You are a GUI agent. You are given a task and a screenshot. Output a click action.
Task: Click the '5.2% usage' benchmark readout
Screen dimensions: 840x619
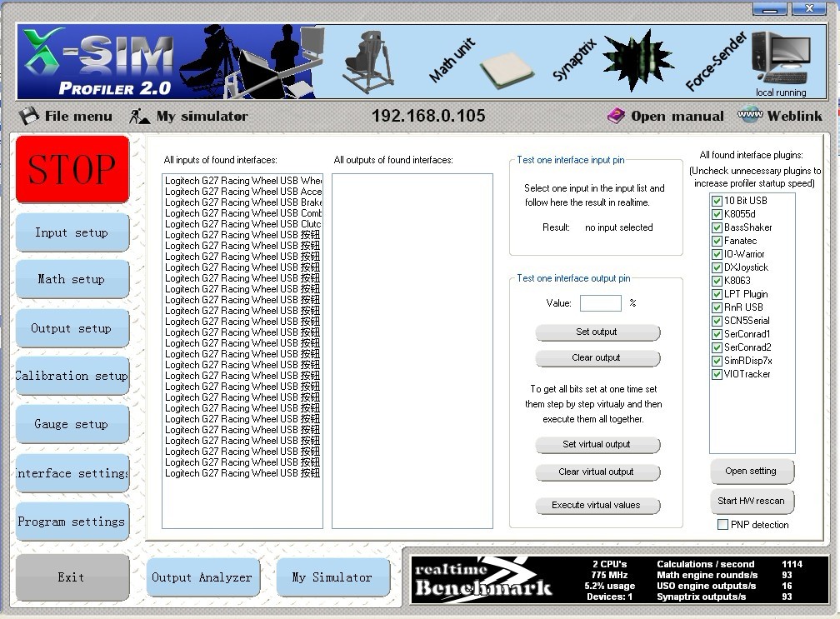click(x=610, y=586)
